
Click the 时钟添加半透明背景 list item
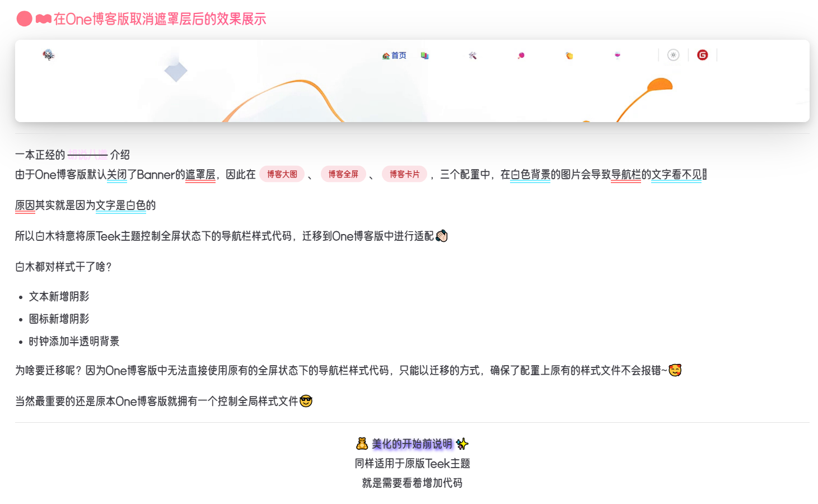coord(74,341)
